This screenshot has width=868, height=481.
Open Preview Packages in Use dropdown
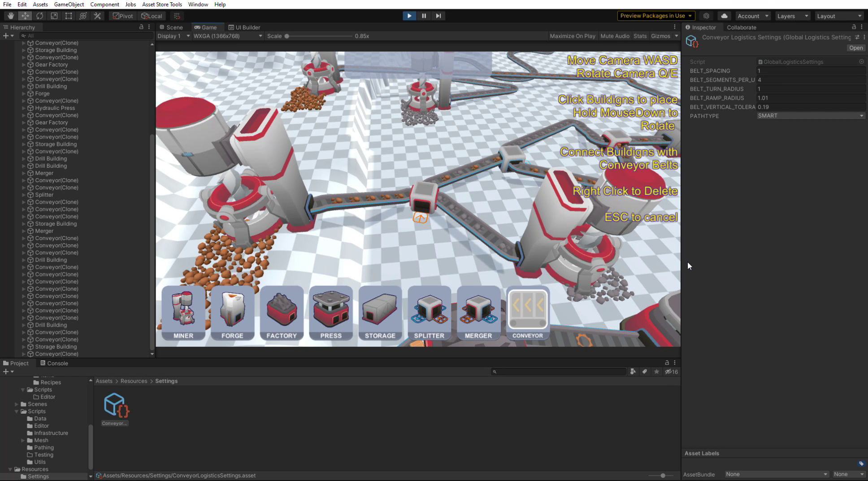[x=656, y=16]
